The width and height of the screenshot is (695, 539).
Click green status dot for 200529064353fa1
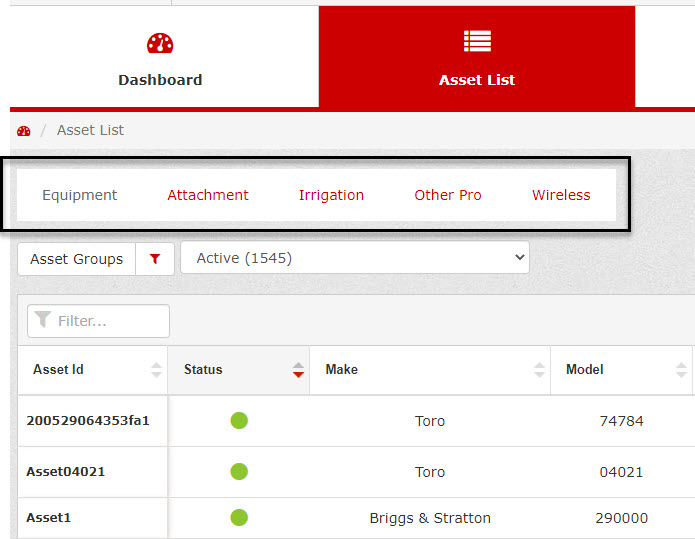click(x=239, y=421)
